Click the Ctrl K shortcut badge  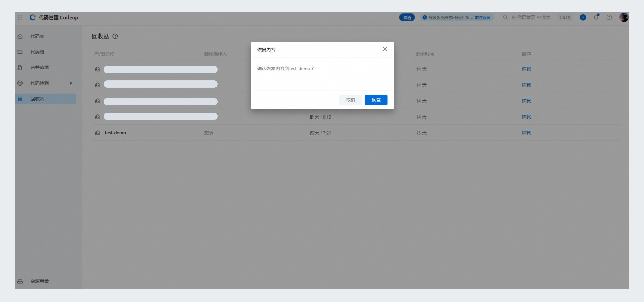(x=565, y=17)
